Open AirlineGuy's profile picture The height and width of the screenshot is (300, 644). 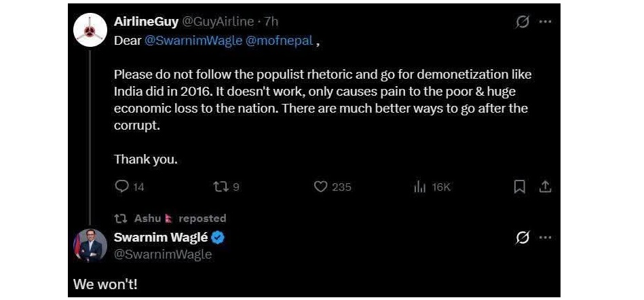coord(90,29)
